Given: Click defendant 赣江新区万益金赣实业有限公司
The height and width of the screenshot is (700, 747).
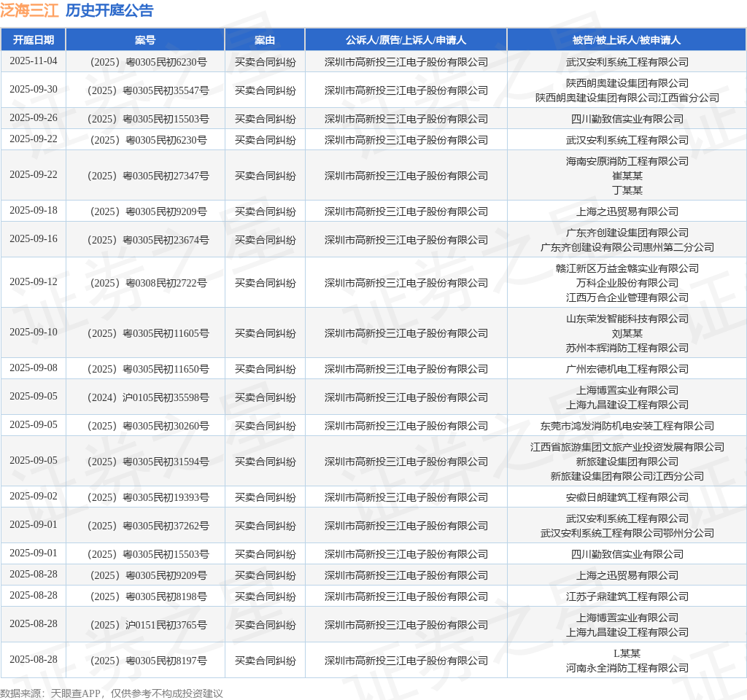Looking at the screenshot, I should (627, 268).
